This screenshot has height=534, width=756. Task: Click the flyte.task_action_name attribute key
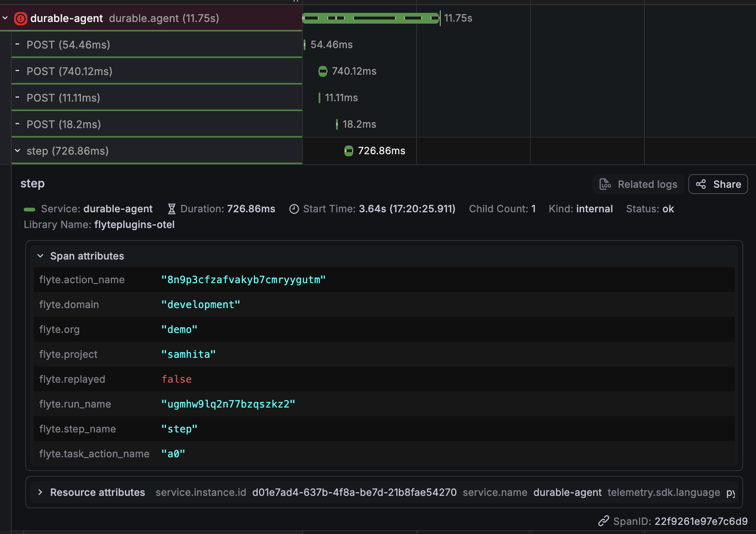tap(94, 454)
